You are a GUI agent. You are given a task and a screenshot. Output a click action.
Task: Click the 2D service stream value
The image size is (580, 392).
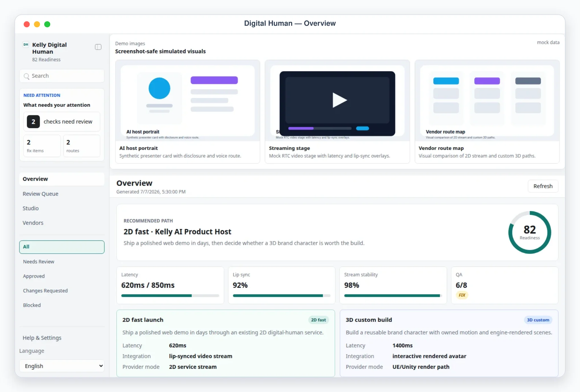tap(193, 367)
